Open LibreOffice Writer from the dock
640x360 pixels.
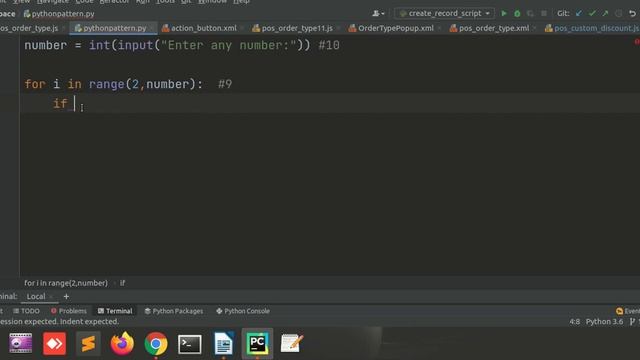[224, 343]
